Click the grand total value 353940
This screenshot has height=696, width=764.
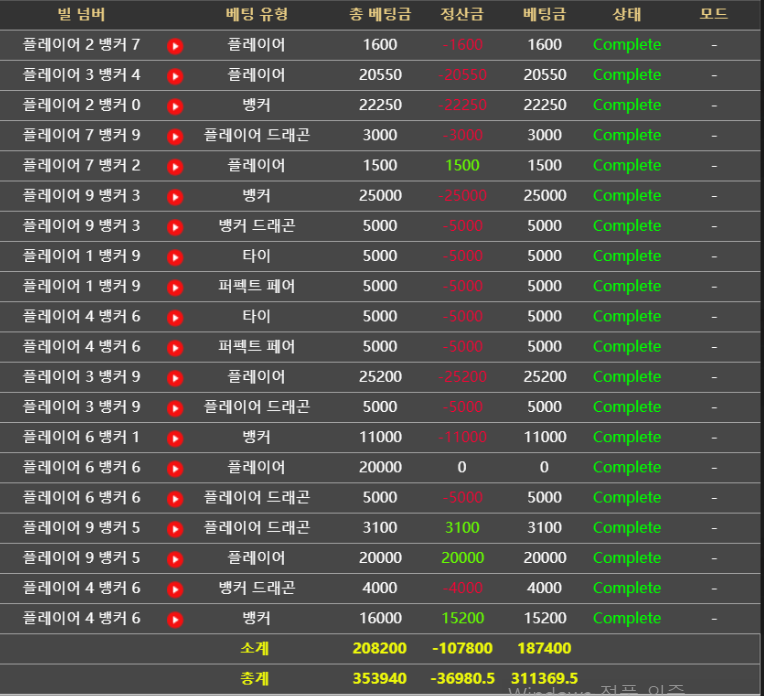point(380,679)
